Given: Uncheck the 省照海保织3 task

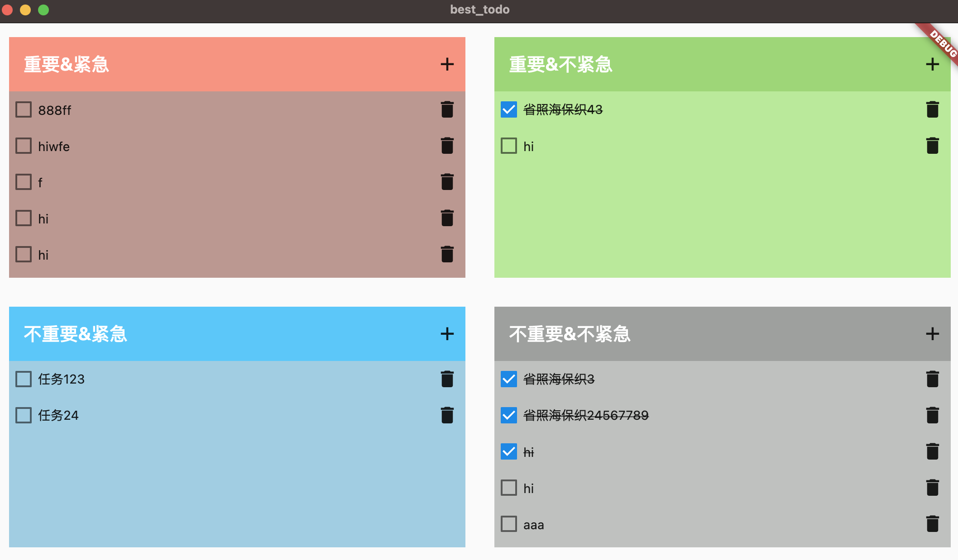Looking at the screenshot, I should (509, 379).
